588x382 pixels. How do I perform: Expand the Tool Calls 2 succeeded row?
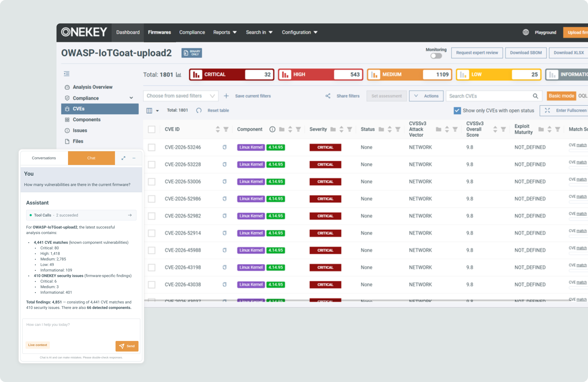click(x=81, y=215)
